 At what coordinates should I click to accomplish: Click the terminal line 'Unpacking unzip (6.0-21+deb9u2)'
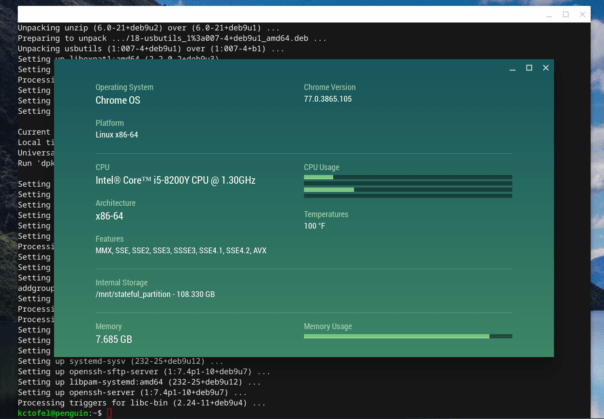(149, 28)
